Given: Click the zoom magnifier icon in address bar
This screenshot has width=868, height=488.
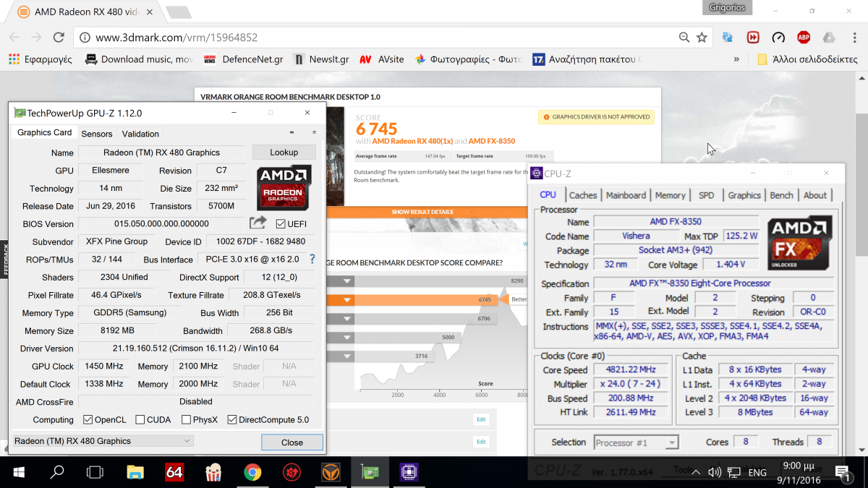Looking at the screenshot, I should tap(684, 38).
